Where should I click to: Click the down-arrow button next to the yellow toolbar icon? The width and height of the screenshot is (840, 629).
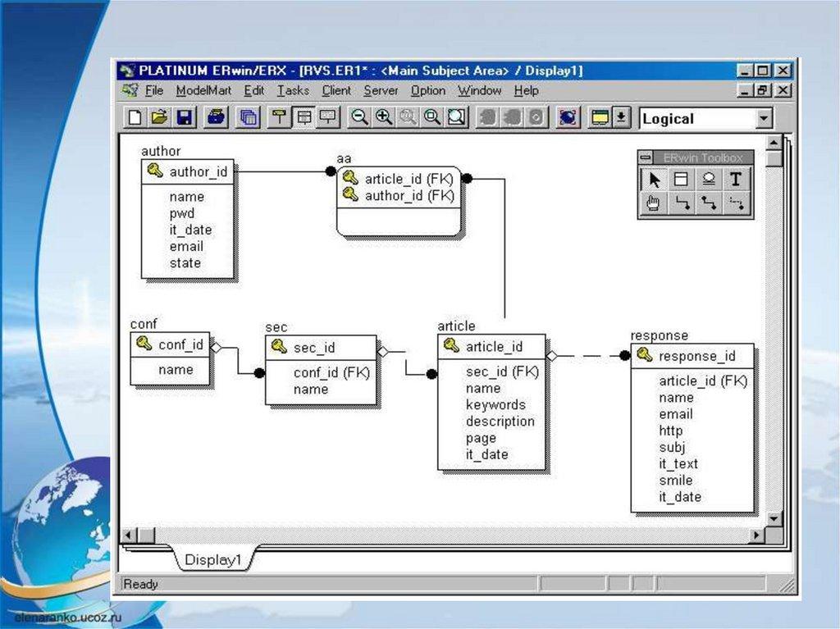click(x=621, y=118)
